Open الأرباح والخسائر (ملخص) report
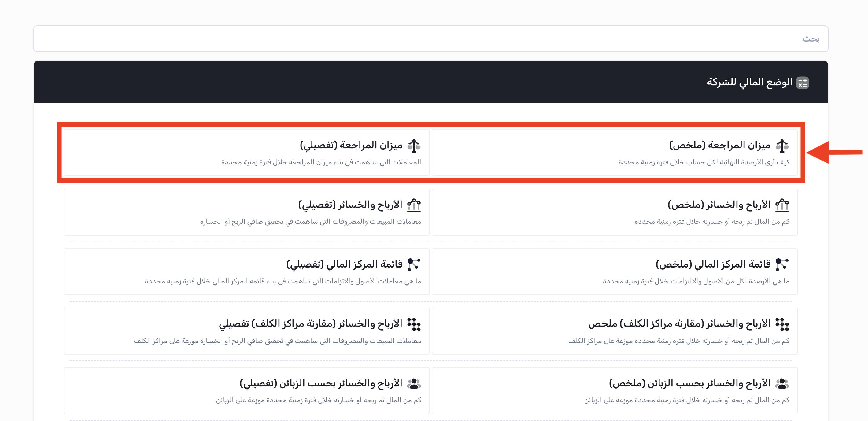868x421 pixels. (x=719, y=205)
